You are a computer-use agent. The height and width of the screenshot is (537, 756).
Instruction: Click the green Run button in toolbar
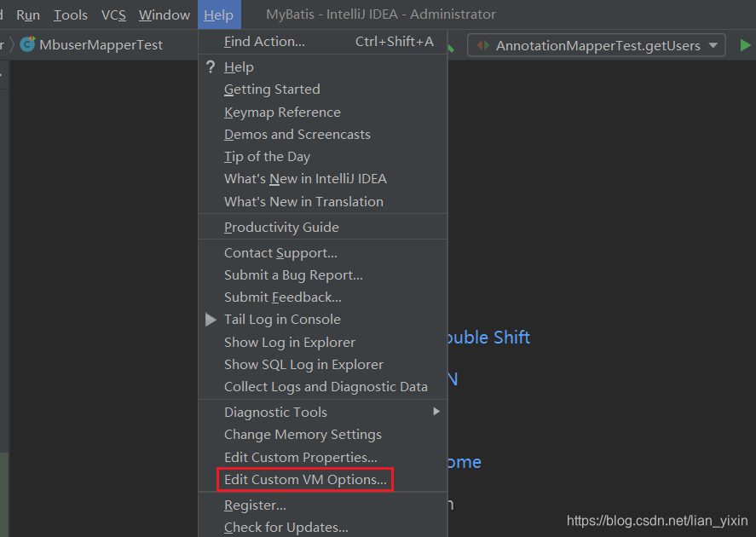(745, 45)
